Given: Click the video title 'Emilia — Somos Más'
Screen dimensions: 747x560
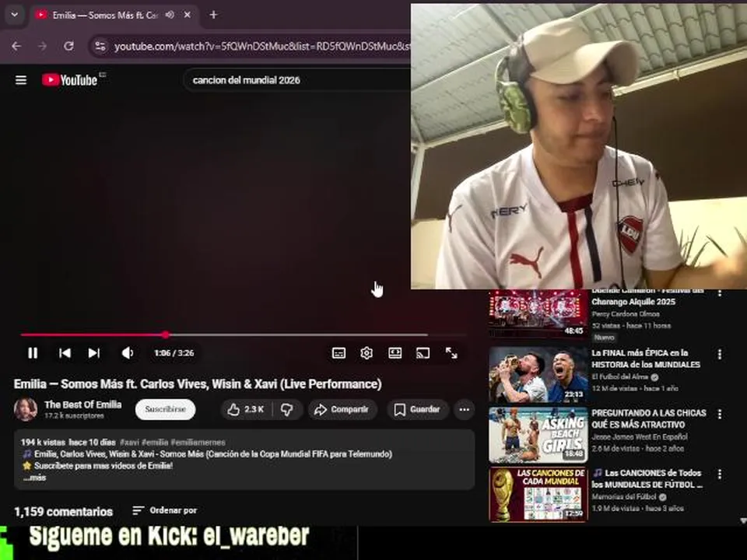Looking at the screenshot, I should click(198, 383).
